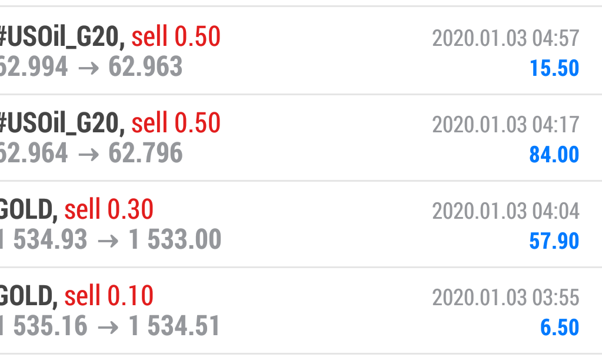Click the 84.00 profit amount
The height and width of the screenshot is (364, 602).
[554, 155]
